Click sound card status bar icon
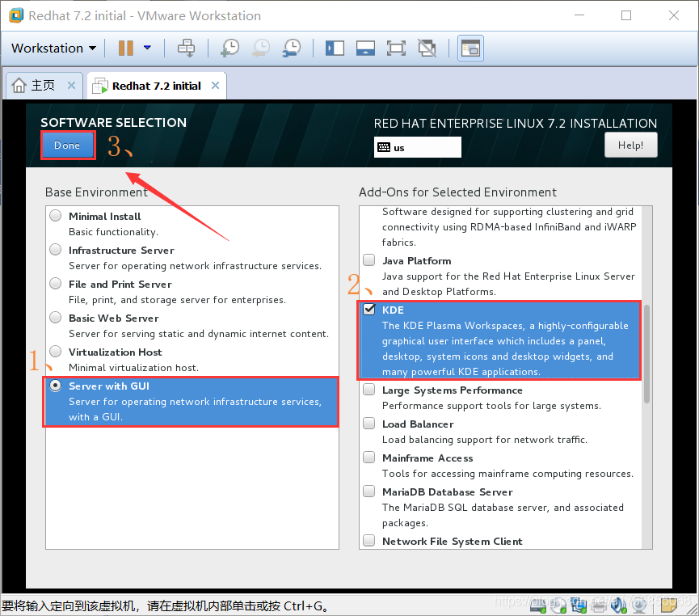699x616 pixels. [x=618, y=605]
